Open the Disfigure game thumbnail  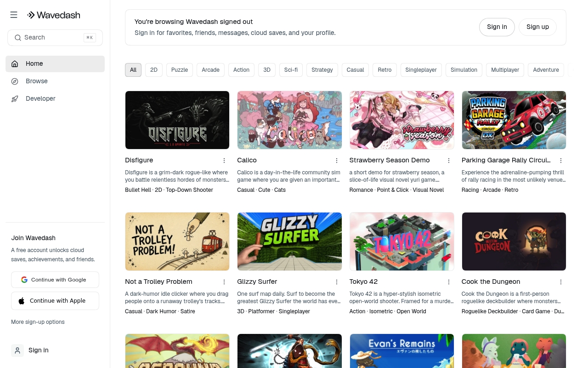coord(177,120)
